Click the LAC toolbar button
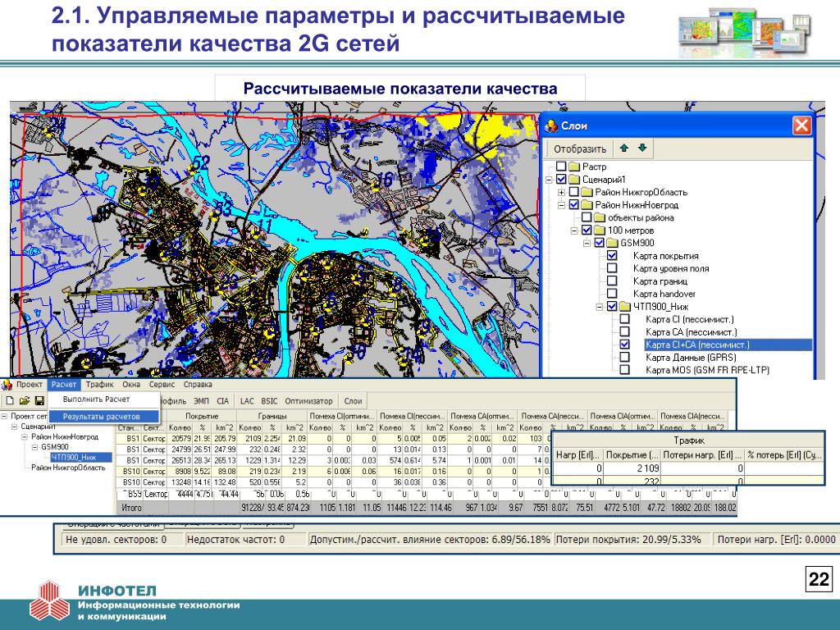 [247, 400]
